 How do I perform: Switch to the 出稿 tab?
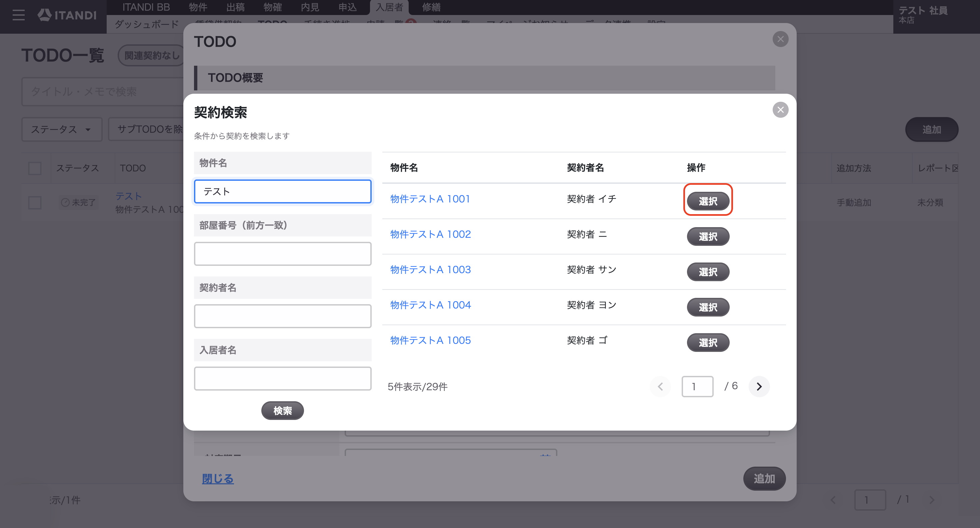[x=235, y=7]
